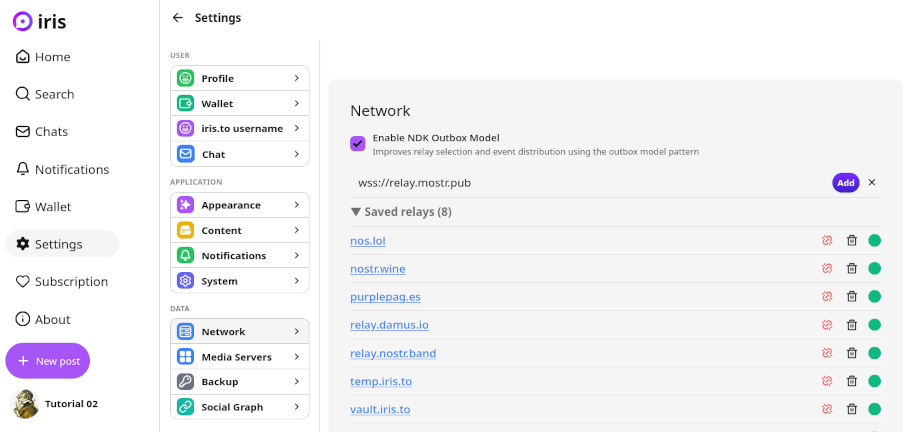This screenshot has width=911, height=432.
Task: Collapse the Saved relays list
Action: (356, 212)
